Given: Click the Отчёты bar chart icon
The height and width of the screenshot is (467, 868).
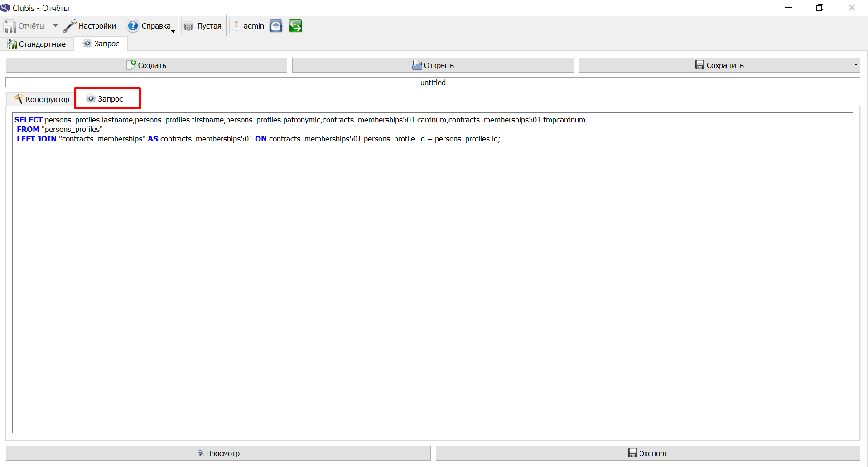Looking at the screenshot, I should (10, 26).
